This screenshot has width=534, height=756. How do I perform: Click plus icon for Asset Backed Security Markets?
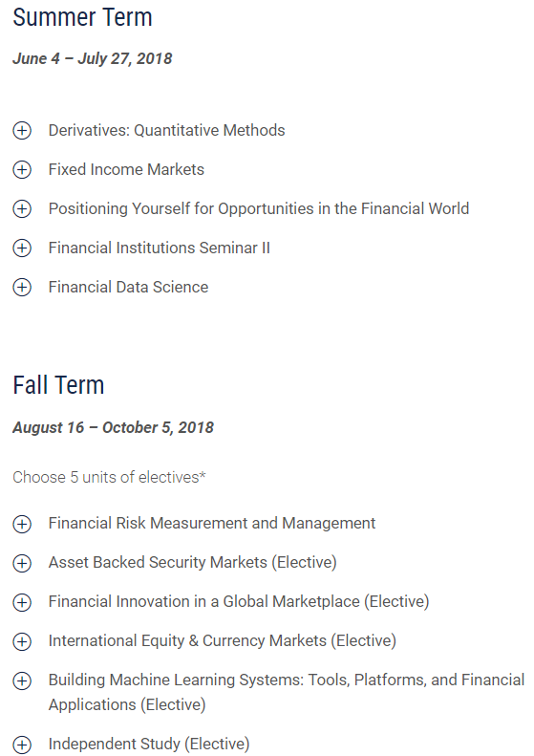(x=22, y=563)
